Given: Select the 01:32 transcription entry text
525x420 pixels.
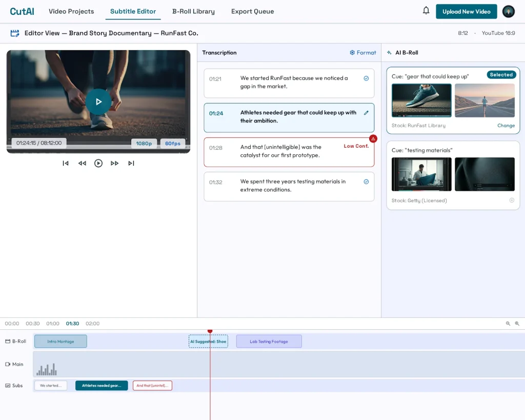Looking at the screenshot, I should (x=293, y=186).
